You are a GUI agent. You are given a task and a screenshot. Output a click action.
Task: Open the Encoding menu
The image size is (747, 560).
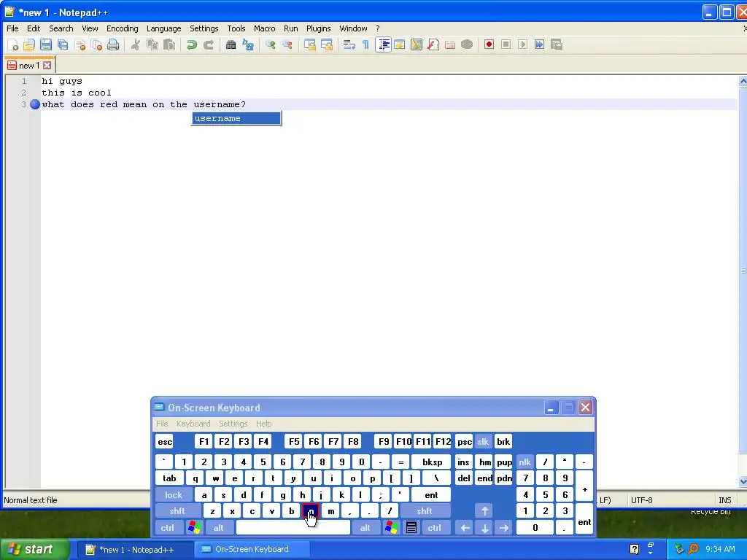[122, 28]
